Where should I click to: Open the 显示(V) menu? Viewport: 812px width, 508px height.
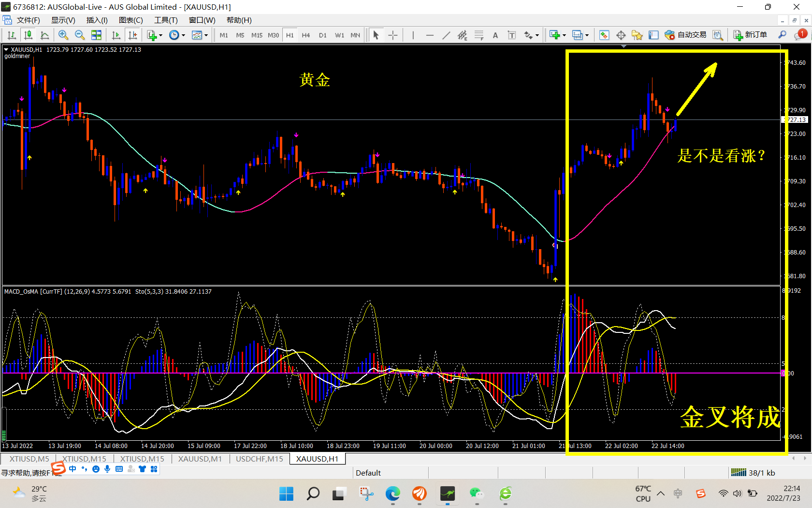click(x=63, y=20)
